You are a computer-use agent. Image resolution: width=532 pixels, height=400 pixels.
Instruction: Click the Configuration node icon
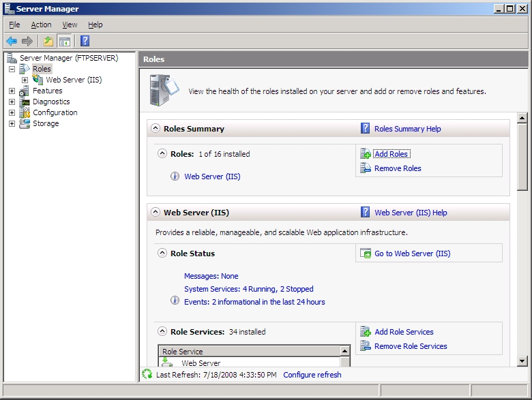tap(25, 112)
